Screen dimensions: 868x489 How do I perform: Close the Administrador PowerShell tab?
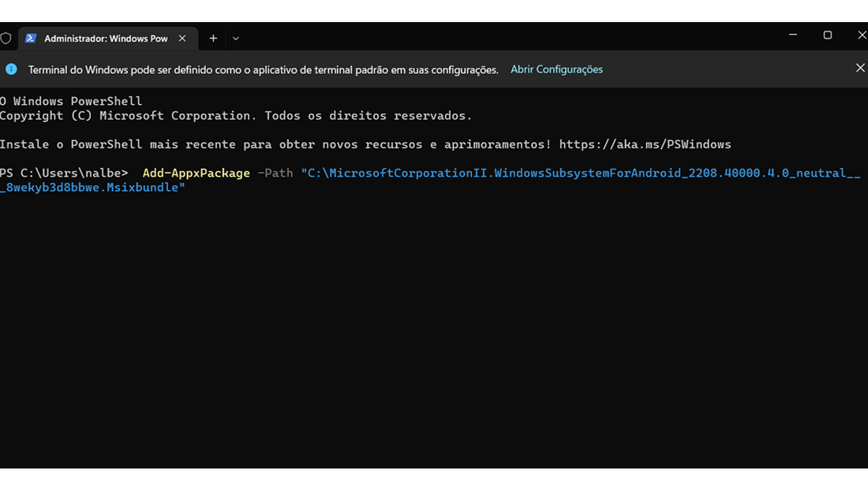pyautogui.click(x=182, y=38)
